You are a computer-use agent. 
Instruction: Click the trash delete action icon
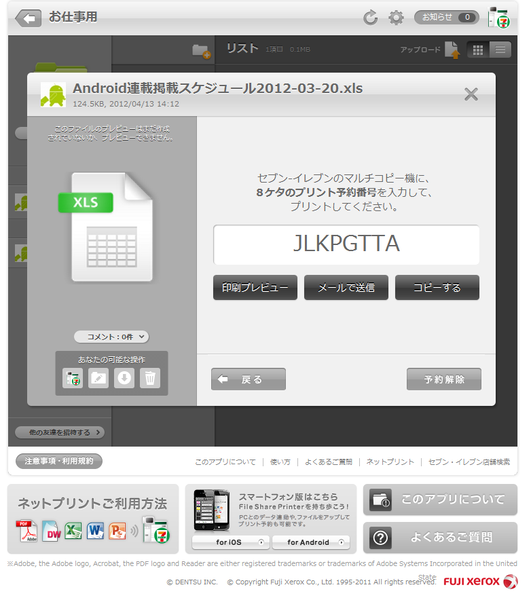click(150, 378)
